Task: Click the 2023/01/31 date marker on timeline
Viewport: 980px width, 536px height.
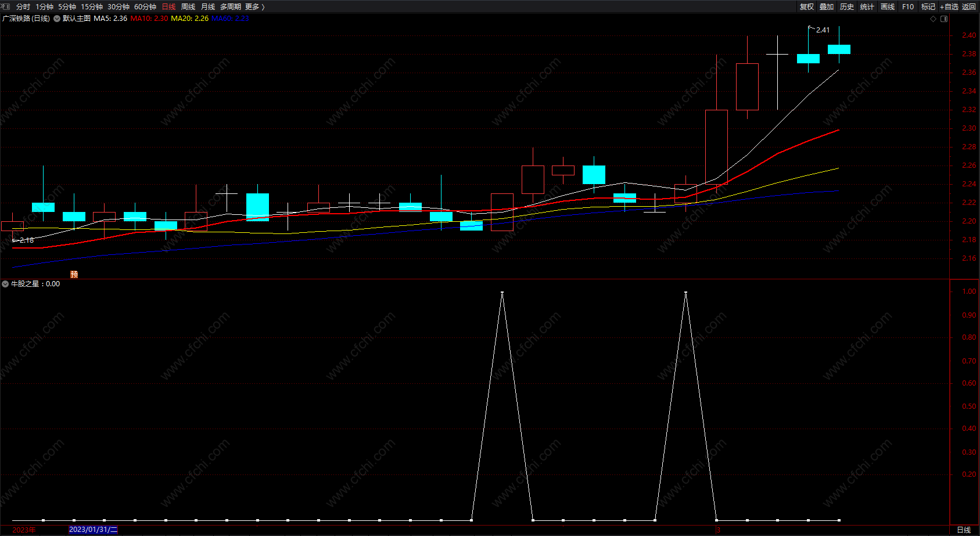Action: (x=93, y=530)
